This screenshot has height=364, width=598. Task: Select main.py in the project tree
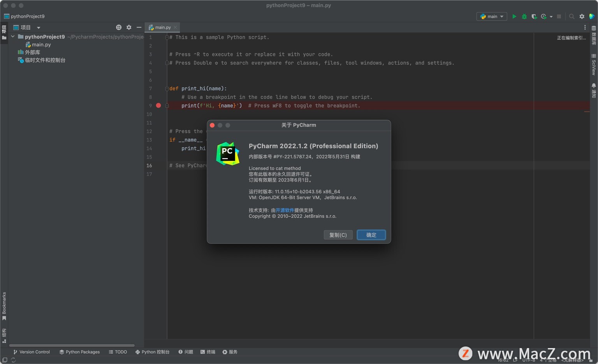pyautogui.click(x=38, y=45)
